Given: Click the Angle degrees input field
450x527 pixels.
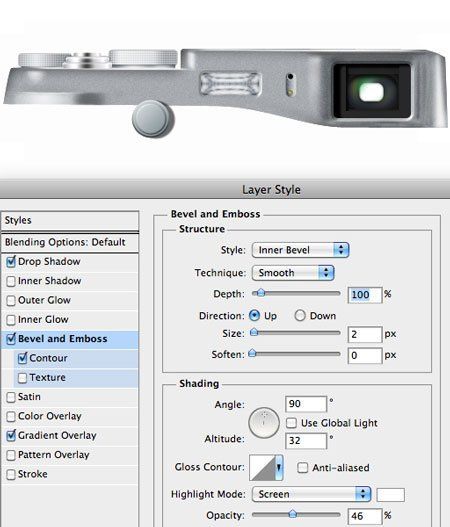Looking at the screenshot, I should pyautogui.click(x=306, y=404).
